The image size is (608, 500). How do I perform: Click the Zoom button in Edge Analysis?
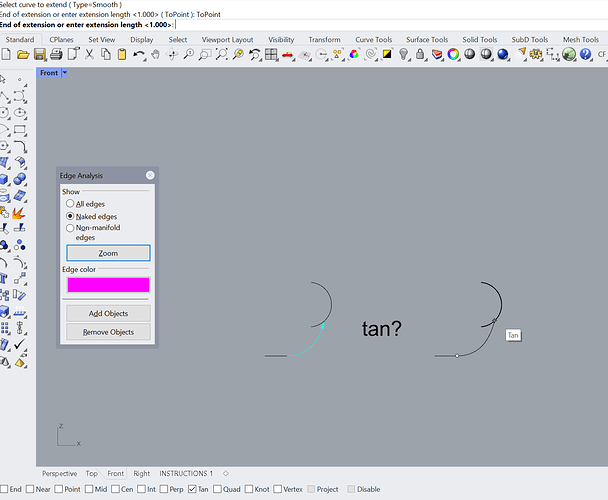click(108, 253)
